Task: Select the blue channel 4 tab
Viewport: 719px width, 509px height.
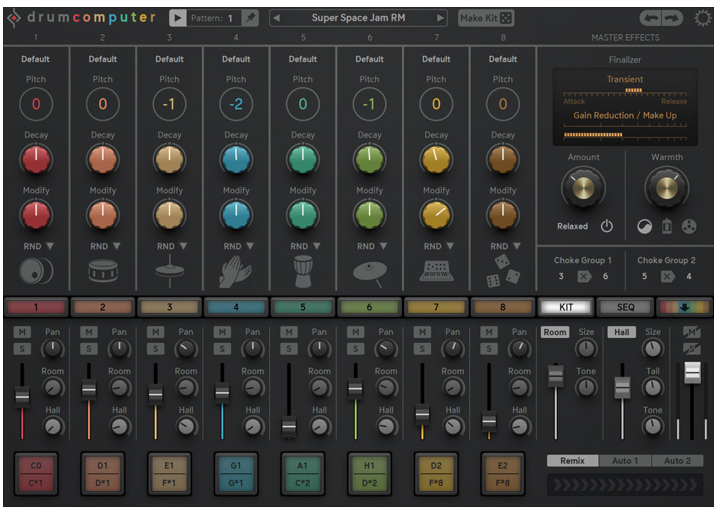Action: point(236,307)
